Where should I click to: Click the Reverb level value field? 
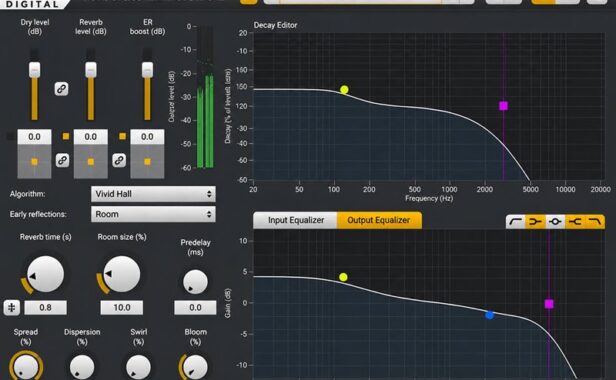pos(91,136)
